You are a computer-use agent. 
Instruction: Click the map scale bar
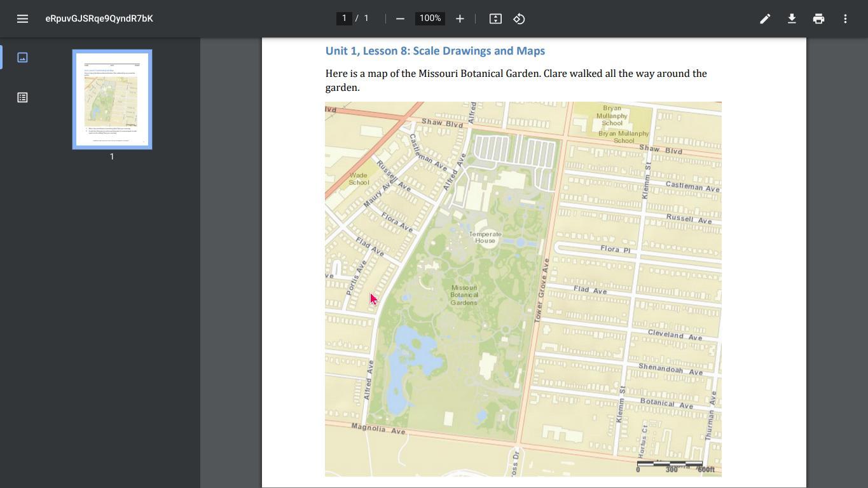point(670,464)
